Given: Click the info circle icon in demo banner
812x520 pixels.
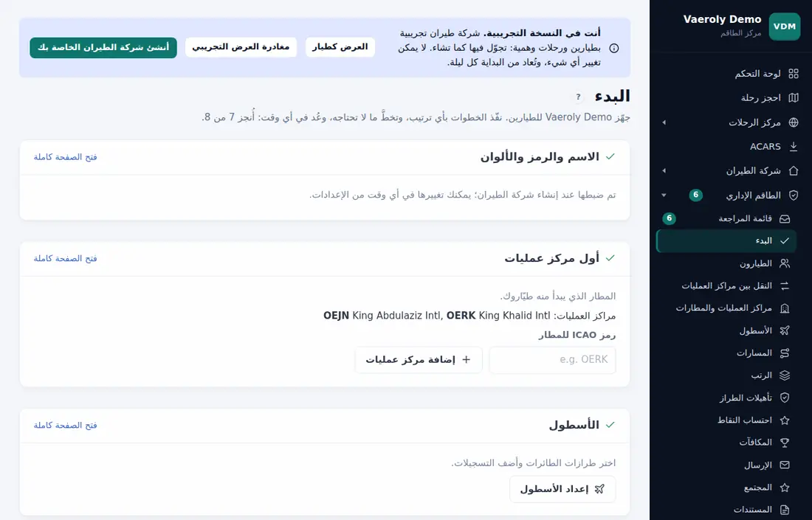Looking at the screenshot, I should tap(613, 48).
